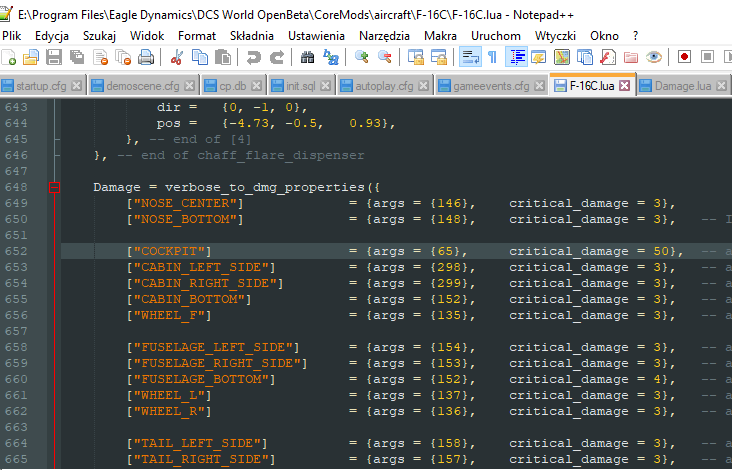Toggle synchronized horizontal scrolling
This screenshot has width=732, height=470.
click(438, 57)
